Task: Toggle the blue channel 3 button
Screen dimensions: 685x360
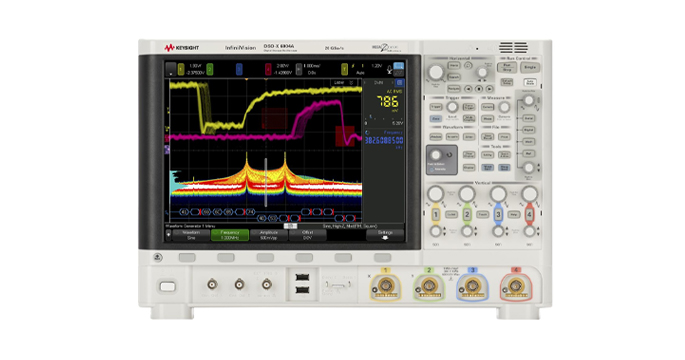Action: pos(498,214)
